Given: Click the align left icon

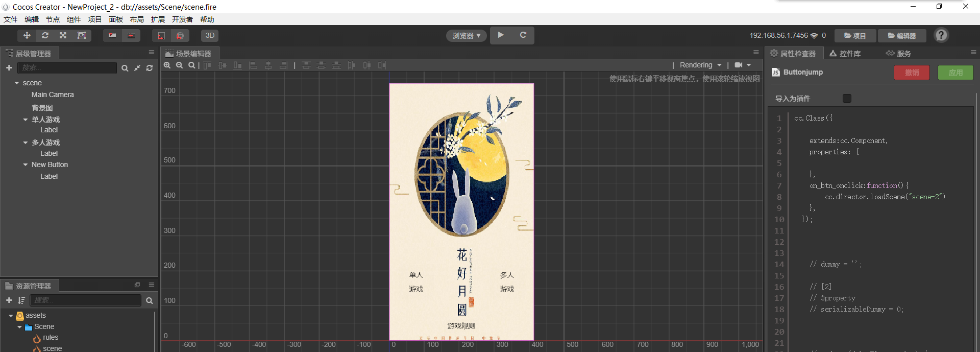Looking at the screenshot, I should pyautogui.click(x=253, y=65).
